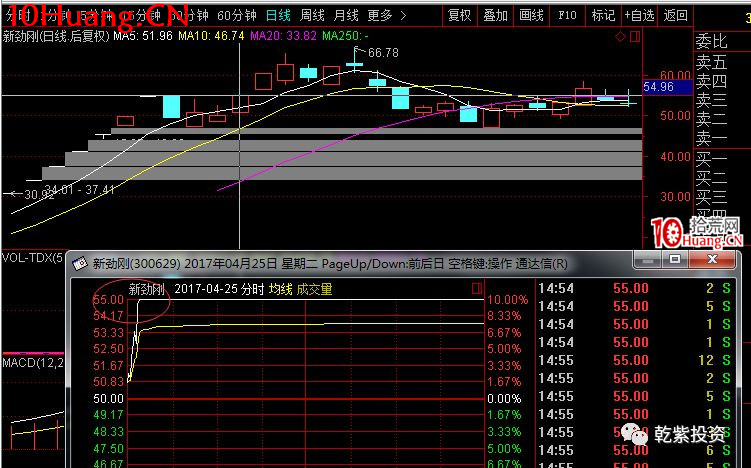
Task: Select the 14:54 trade row with volume 2
Action: (635, 288)
